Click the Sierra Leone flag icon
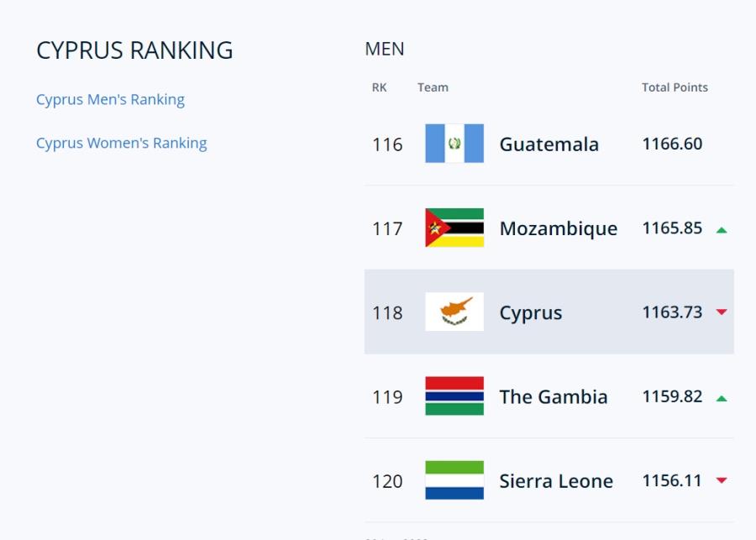 click(x=454, y=480)
